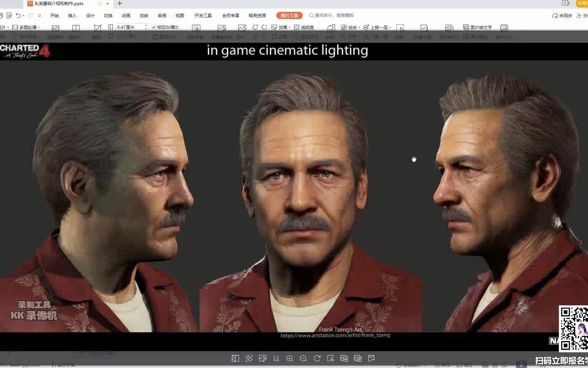
Task: Click the selection pane icon
Action: (400, 28)
